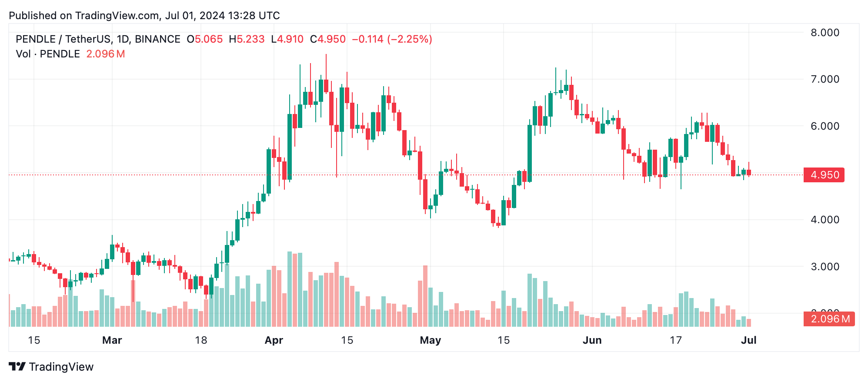Click the change value −0.114 (−2.25%)
The image size is (868, 382).
[392, 39]
